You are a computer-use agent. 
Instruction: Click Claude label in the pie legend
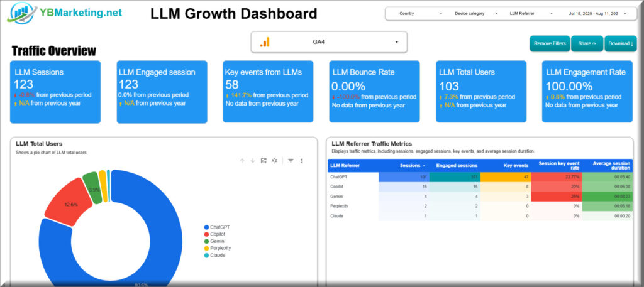218,255
